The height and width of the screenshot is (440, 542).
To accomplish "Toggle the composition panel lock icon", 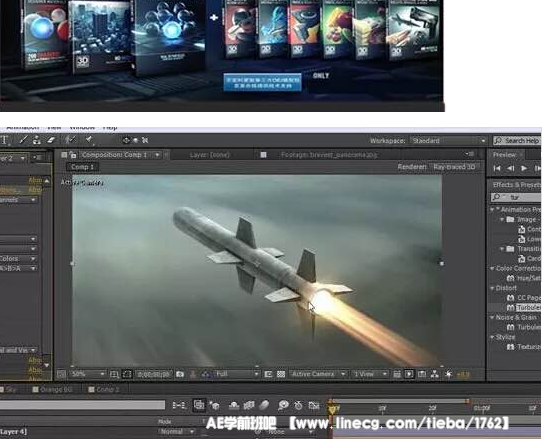I will point(73,155).
